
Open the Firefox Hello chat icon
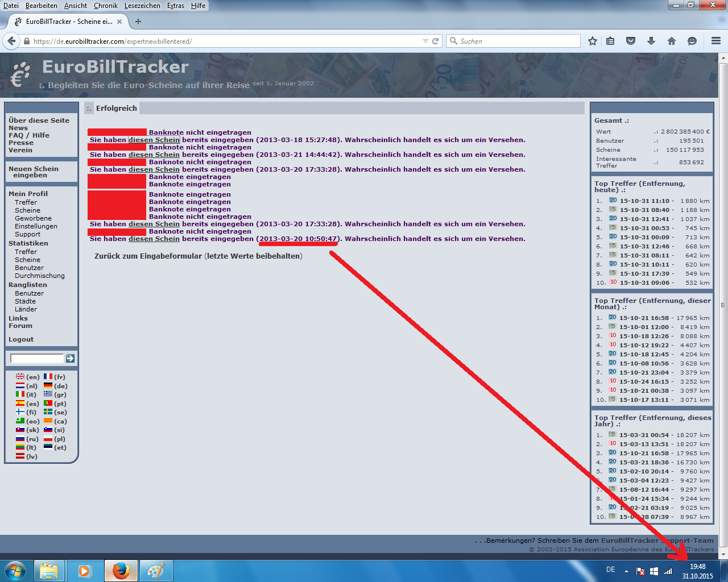[x=692, y=41]
